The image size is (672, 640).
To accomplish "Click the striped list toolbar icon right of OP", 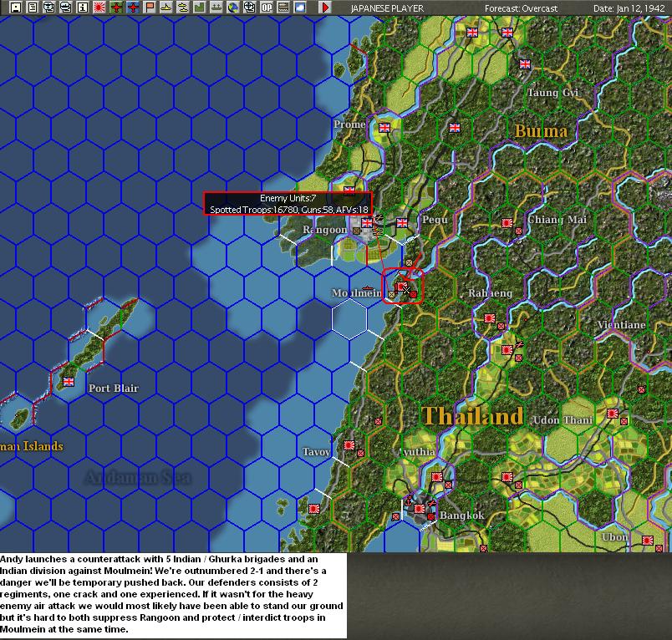I will tap(283, 8).
